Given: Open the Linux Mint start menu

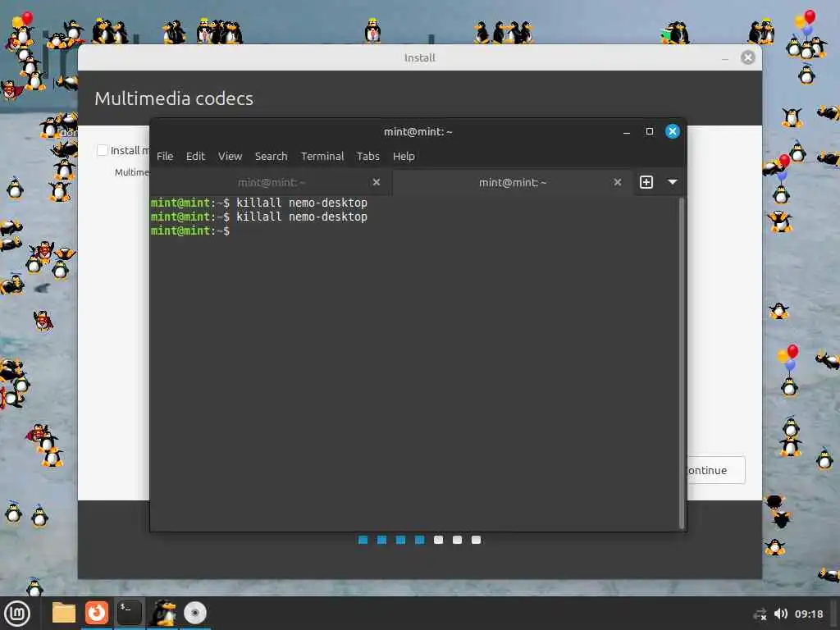Looking at the screenshot, I should point(17,614).
